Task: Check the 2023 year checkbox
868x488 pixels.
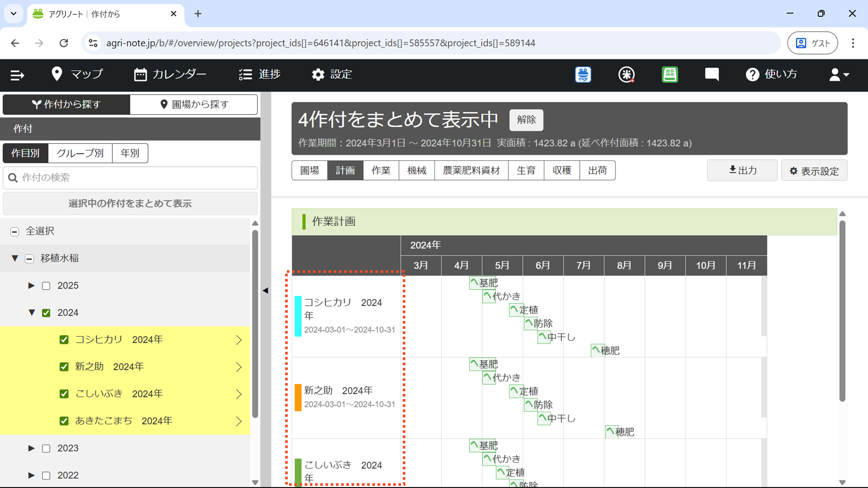Action: tap(46, 449)
